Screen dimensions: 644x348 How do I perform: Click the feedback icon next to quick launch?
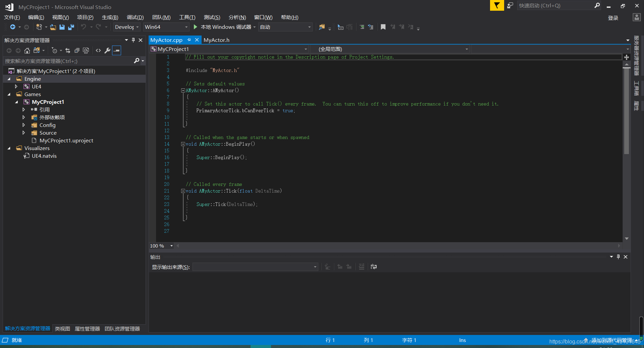pos(510,5)
